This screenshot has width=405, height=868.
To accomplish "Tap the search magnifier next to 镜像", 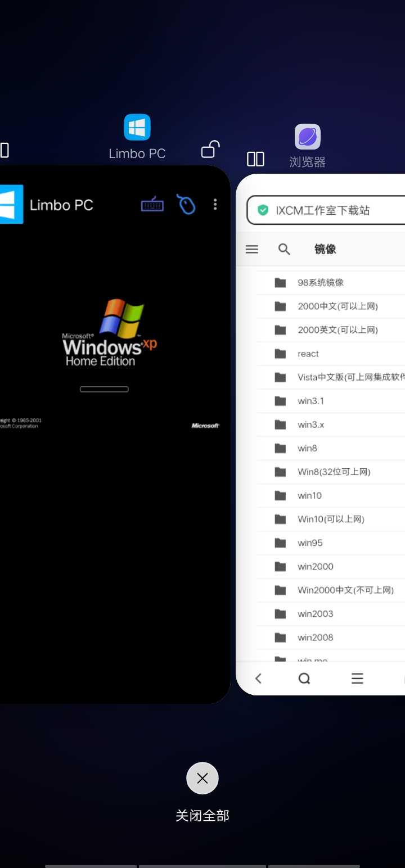I will [285, 249].
